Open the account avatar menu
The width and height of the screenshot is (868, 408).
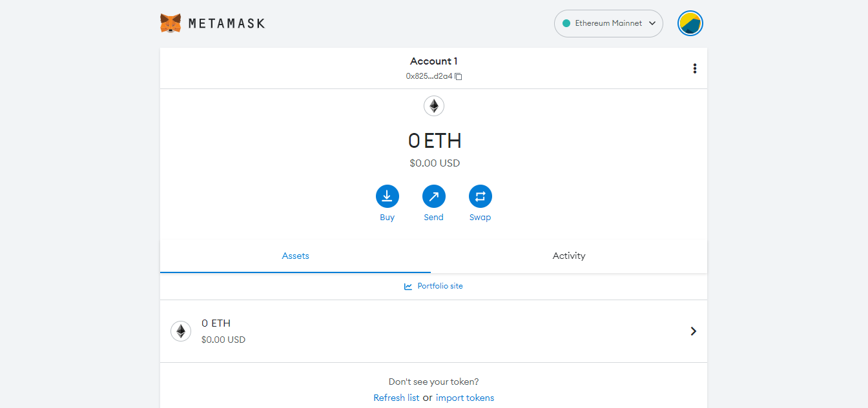point(690,23)
